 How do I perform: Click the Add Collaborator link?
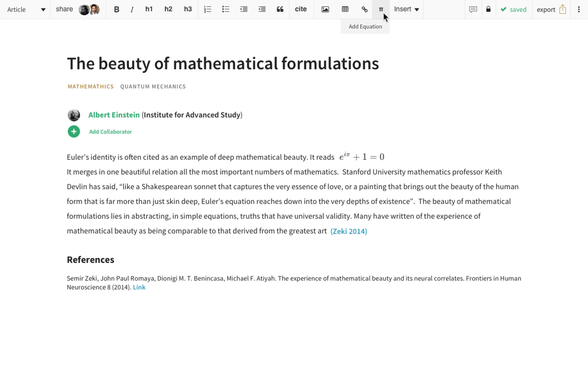click(110, 132)
